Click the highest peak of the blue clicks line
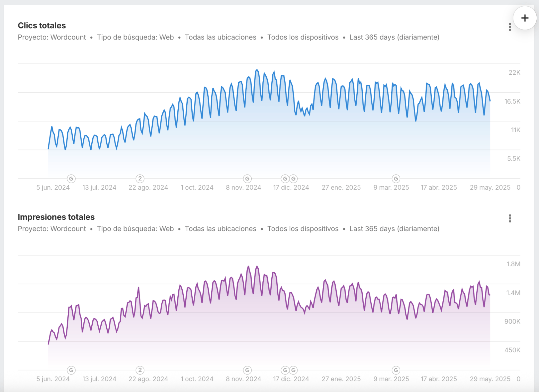The width and height of the screenshot is (539, 392). (x=257, y=69)
